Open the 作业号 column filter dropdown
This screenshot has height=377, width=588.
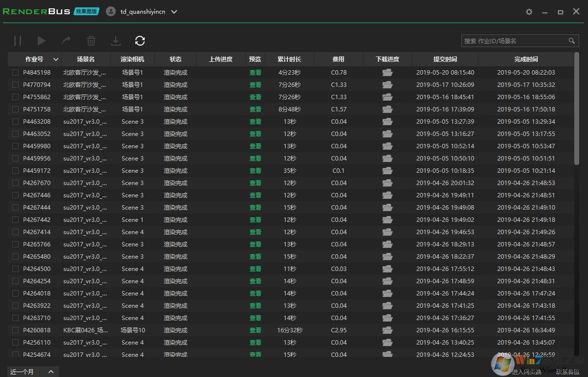55,59
